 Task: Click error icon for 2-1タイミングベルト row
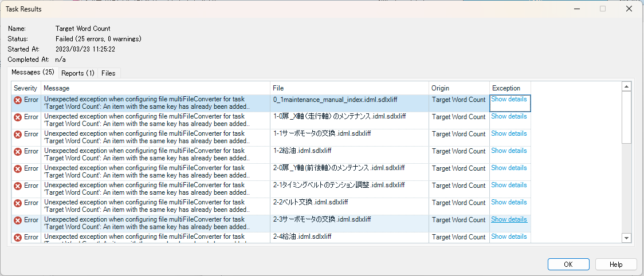[x=18, y=186]
